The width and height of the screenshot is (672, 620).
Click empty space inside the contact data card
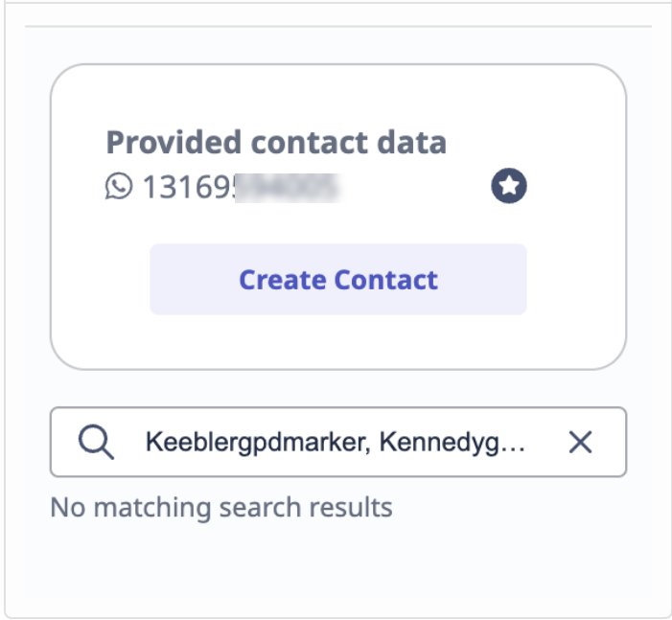(338, 340)
